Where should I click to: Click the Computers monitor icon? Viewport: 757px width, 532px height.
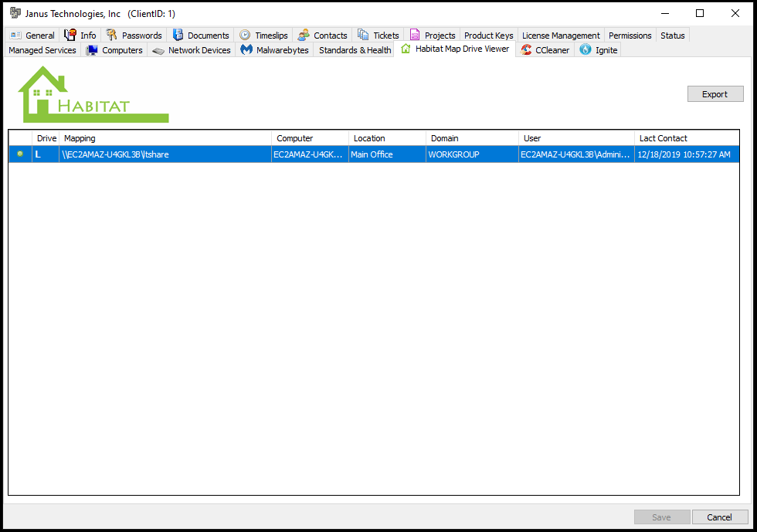(x=92, y=50)
